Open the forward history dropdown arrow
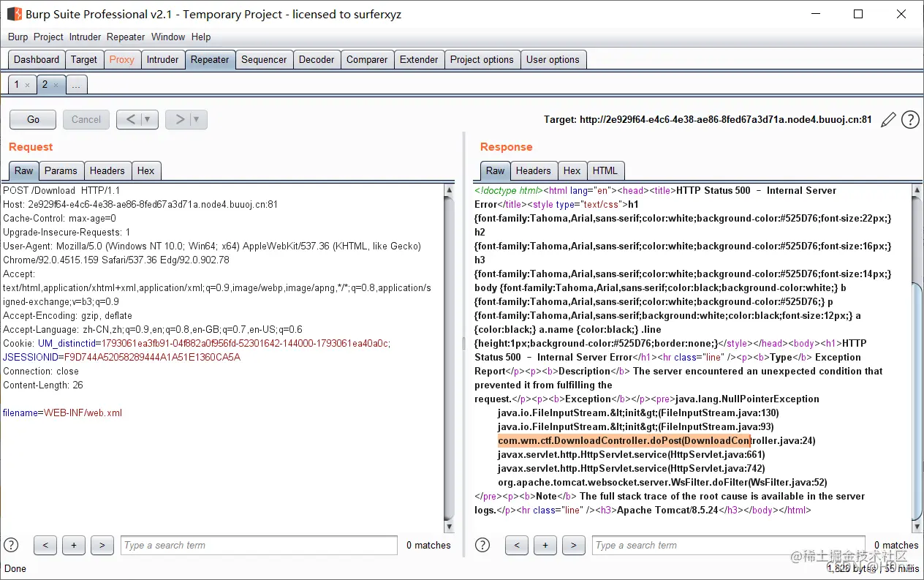 (198, 119)
